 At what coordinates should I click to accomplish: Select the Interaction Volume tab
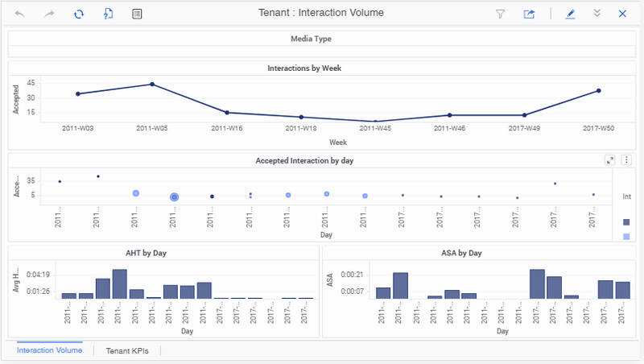click(x=49, y=350)
